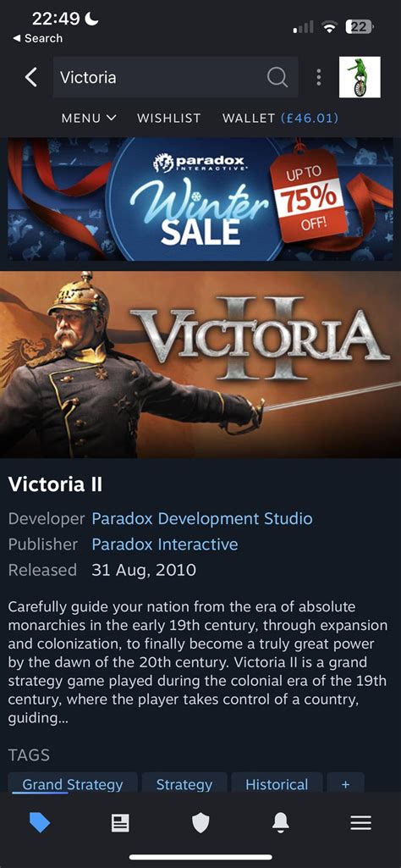Viewport: 401px width, 868px height.
Task: Go to the WISHLIST tab
Action: [168, 118]
